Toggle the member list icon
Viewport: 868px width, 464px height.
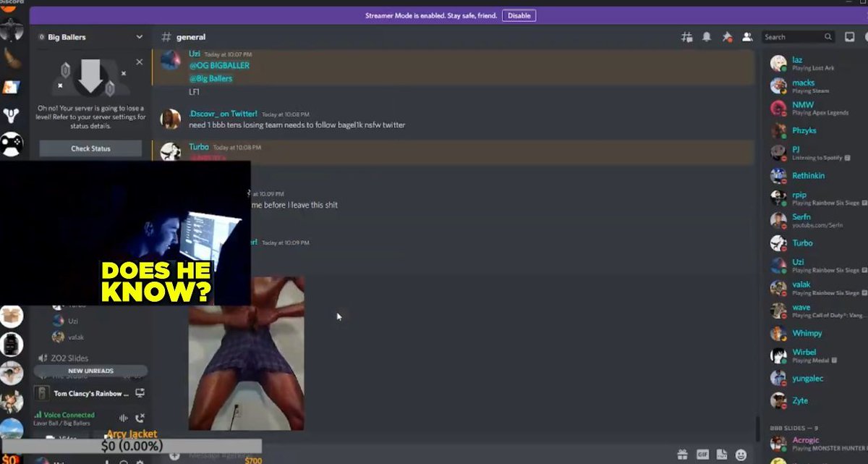click(747, 37)
